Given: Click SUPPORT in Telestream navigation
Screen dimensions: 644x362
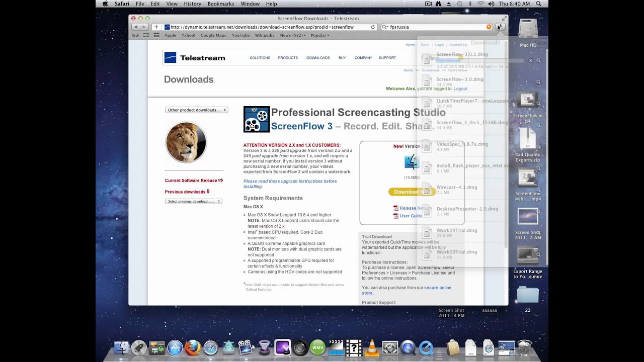Looking at the screenshot, I should 387,58.
